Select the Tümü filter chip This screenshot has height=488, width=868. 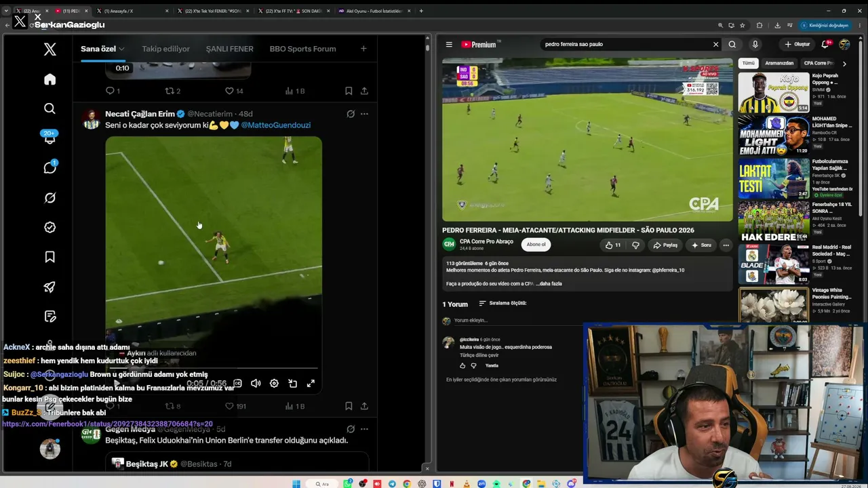[x=748, y=63]
